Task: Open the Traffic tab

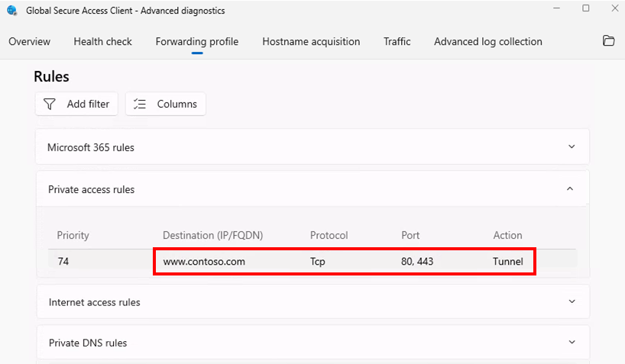Action: click(x=397, y=42)
